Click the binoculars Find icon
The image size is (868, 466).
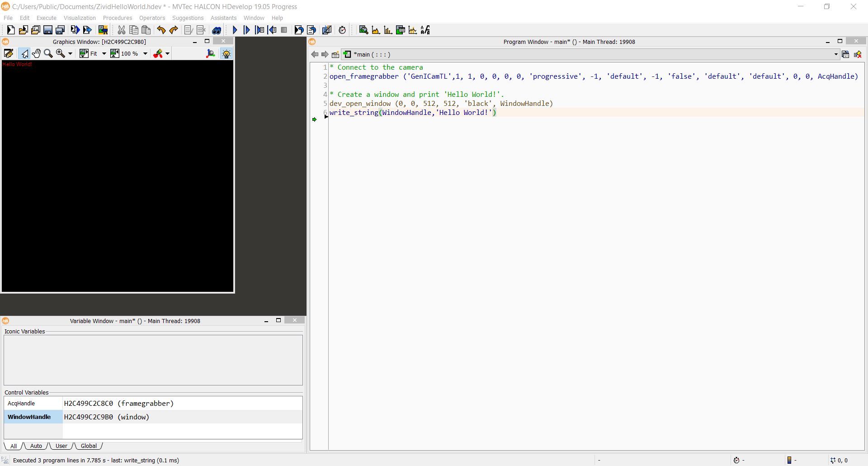pos(217,30)
